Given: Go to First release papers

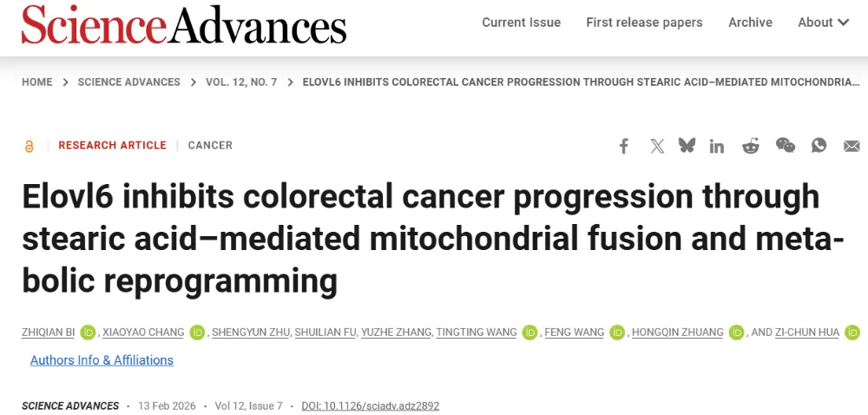Looking at the screenshot, I should click(x=644, y=23).
